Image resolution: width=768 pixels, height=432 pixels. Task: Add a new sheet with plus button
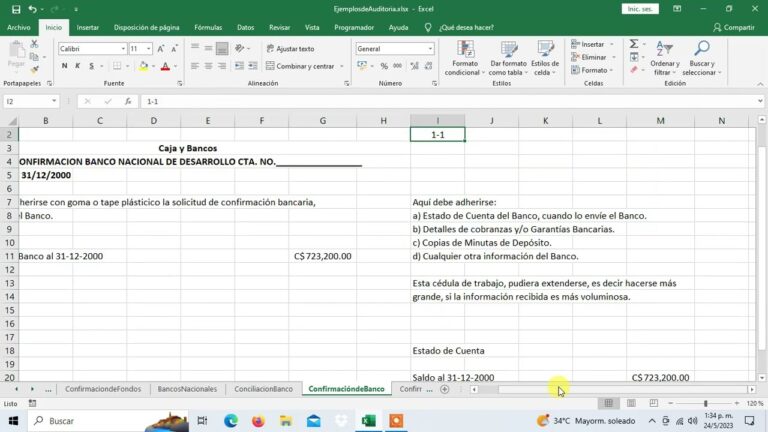coord(445,389)
